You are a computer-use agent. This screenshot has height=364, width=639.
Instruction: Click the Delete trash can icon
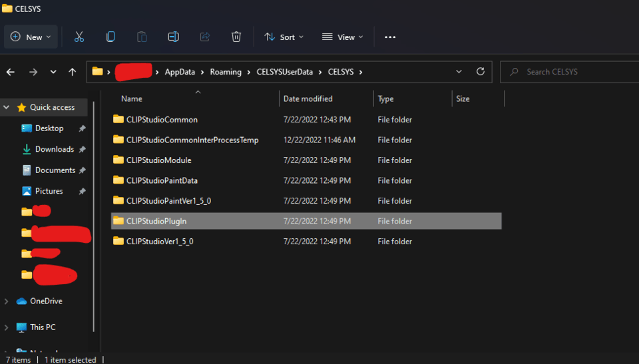tap(236, 37)
